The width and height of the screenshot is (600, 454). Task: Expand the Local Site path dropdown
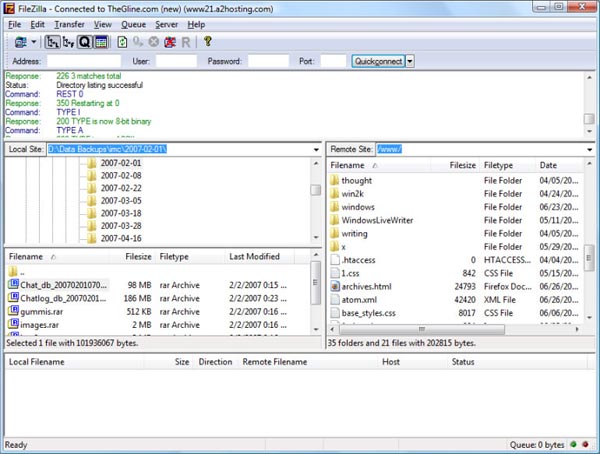(x=316, y=149)
